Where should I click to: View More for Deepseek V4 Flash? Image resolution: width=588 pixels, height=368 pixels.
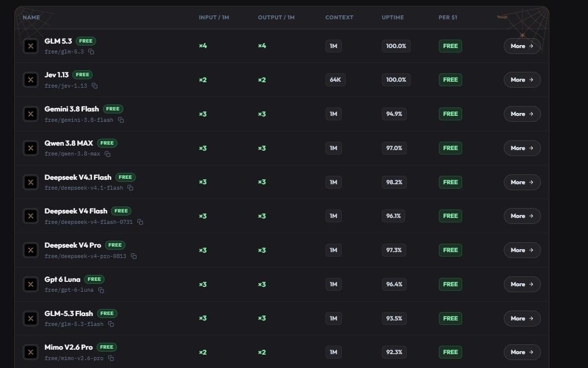coord(522,216)
